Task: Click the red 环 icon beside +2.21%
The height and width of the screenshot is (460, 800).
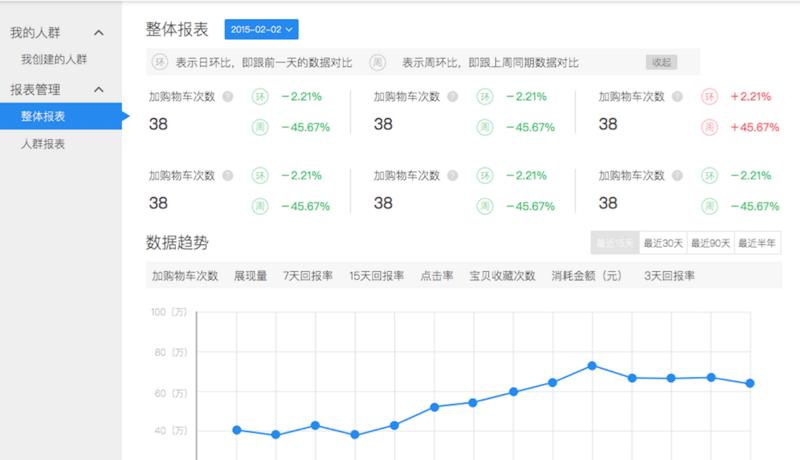Action: point(709,96)
